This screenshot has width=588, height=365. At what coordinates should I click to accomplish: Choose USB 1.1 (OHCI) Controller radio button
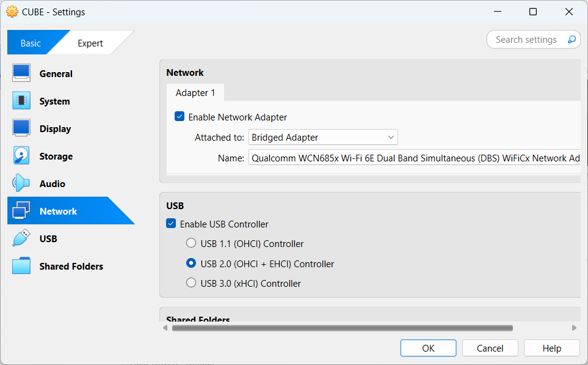[x=191, y=243]
